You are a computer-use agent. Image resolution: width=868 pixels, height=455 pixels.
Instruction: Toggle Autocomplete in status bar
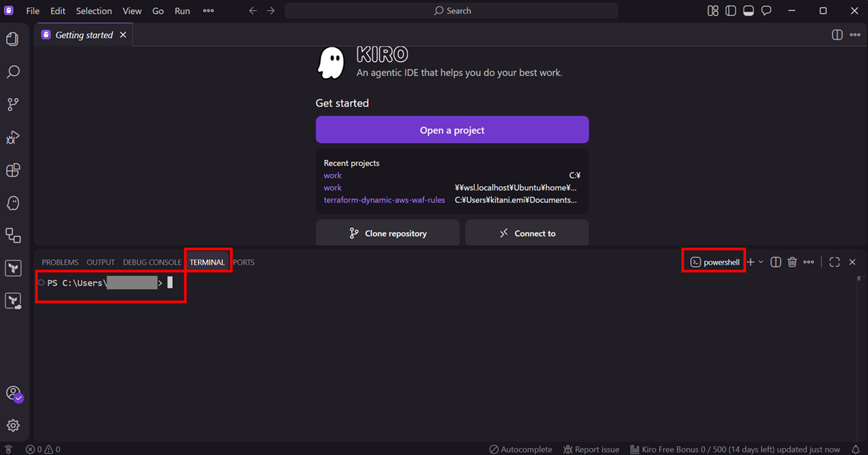pos(521,449)
